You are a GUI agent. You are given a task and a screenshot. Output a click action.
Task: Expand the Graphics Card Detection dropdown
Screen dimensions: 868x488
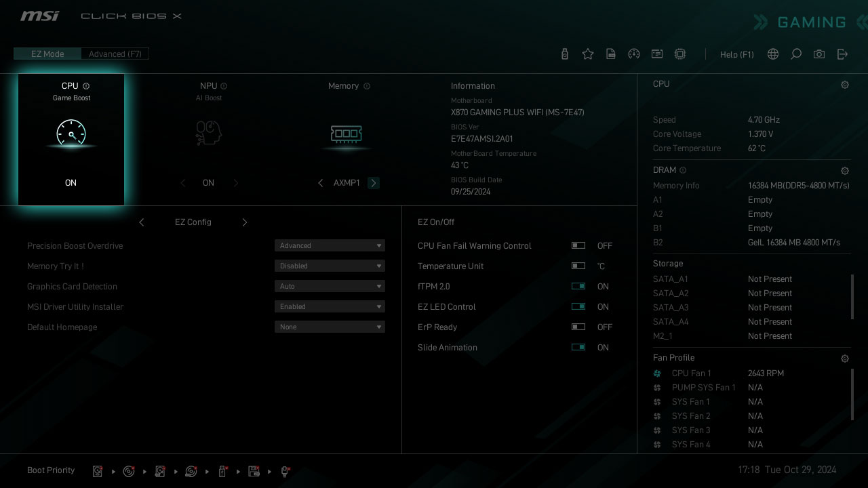pyautogui.click(x=330, y=287)
